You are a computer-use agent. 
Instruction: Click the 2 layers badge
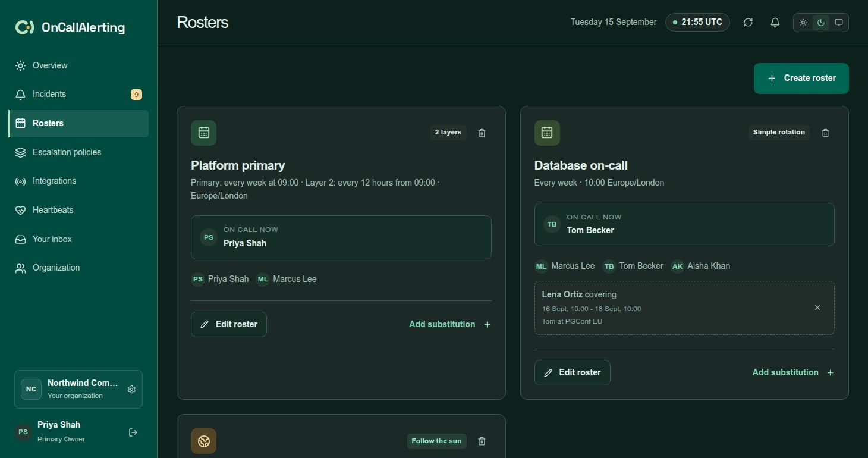point(448,133)
